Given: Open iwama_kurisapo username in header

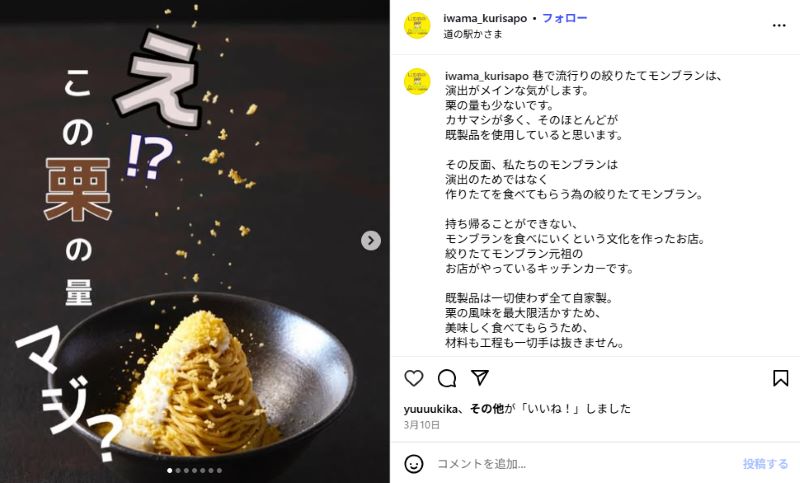Looking at the screenshot, I should (485, 18).
